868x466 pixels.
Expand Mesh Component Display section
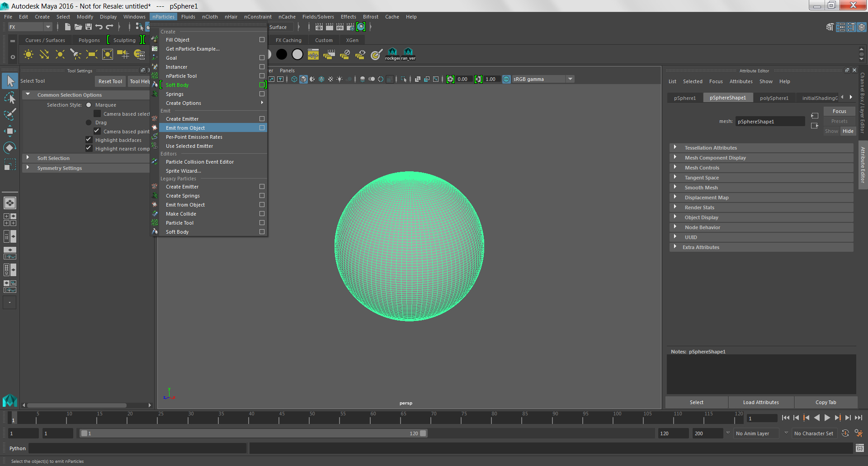761,158
